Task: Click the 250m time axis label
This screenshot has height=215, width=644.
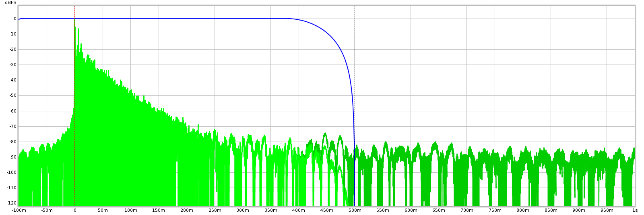Action: 215,210
